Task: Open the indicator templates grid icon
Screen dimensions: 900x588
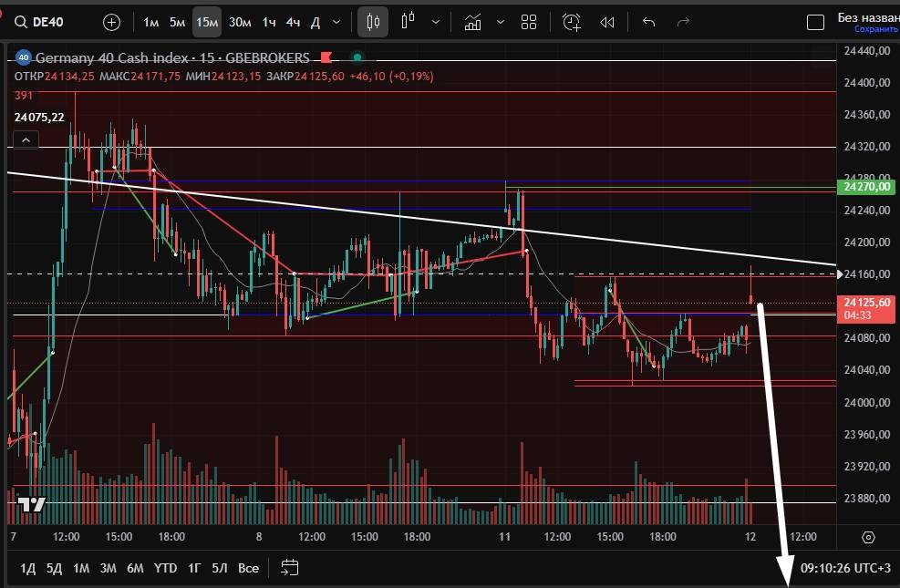Action: pyautogui.click(x=528, y=22)
